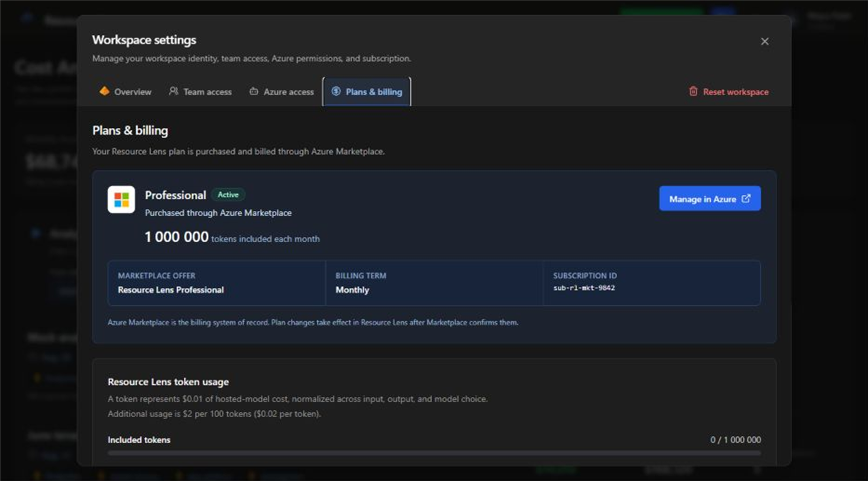
Task: Click the Microsoft logo on the plan card
Action: [x=121, y=200]
